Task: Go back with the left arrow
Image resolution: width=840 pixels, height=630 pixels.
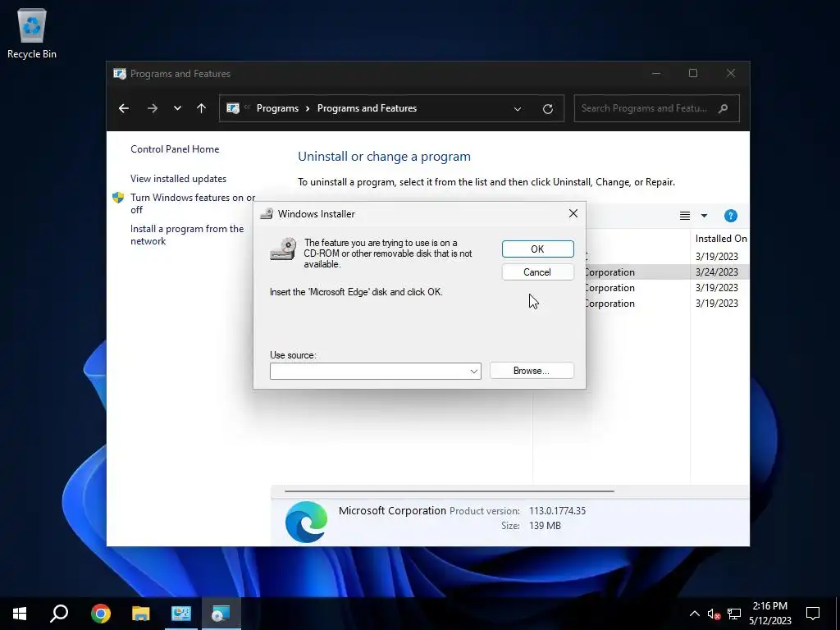Action: point(124,109)
